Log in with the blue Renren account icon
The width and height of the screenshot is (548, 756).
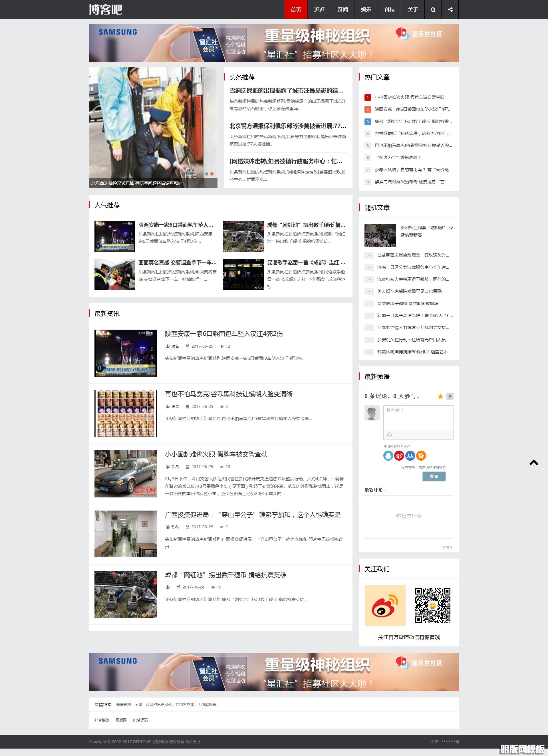(x=410, y=456)
